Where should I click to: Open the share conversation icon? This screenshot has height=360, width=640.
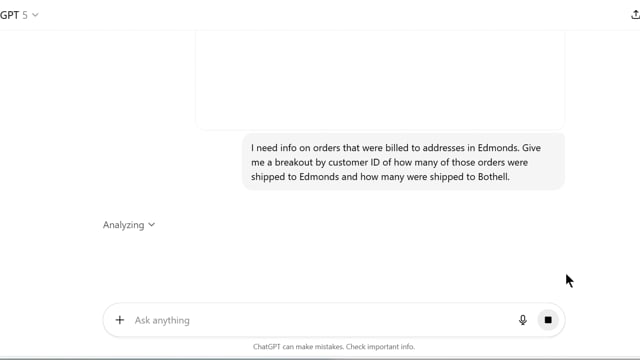(635, 15)
